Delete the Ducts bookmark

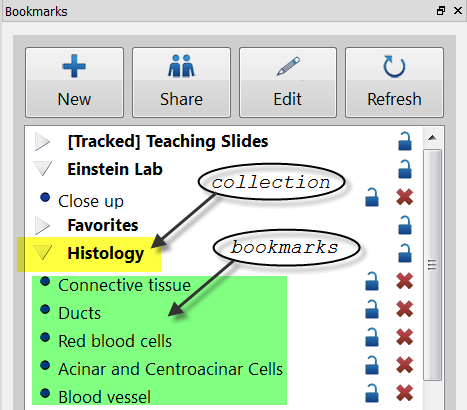click(x=405, y=309)
